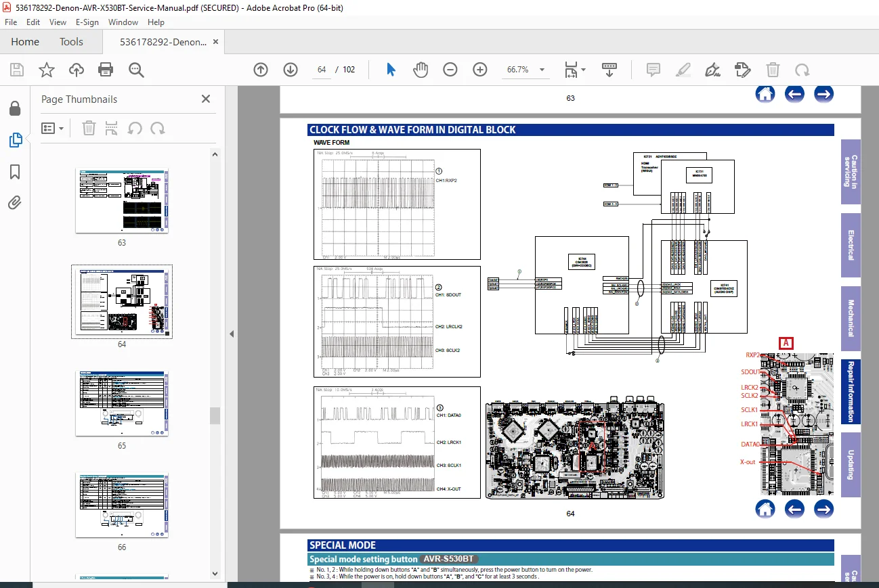The height and width of the screenshot is (588, 879).
Task: Click the page number input field
Action: click(x=322, y=70)
